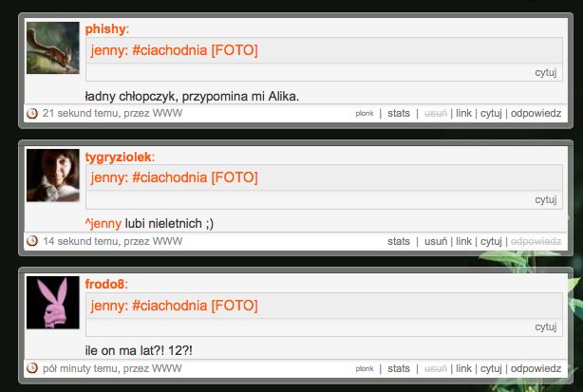Click the clock icon in tygryziolek's post

pos(32,241)
